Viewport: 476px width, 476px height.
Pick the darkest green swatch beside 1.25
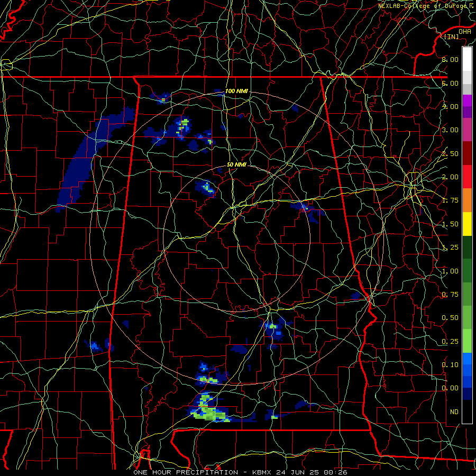tap(467, 248)
